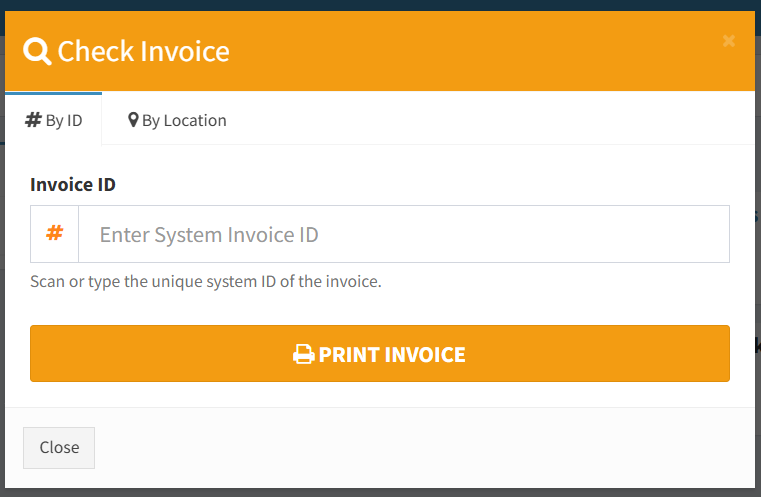Click the orange hash icon beside input

click(54, 233)
